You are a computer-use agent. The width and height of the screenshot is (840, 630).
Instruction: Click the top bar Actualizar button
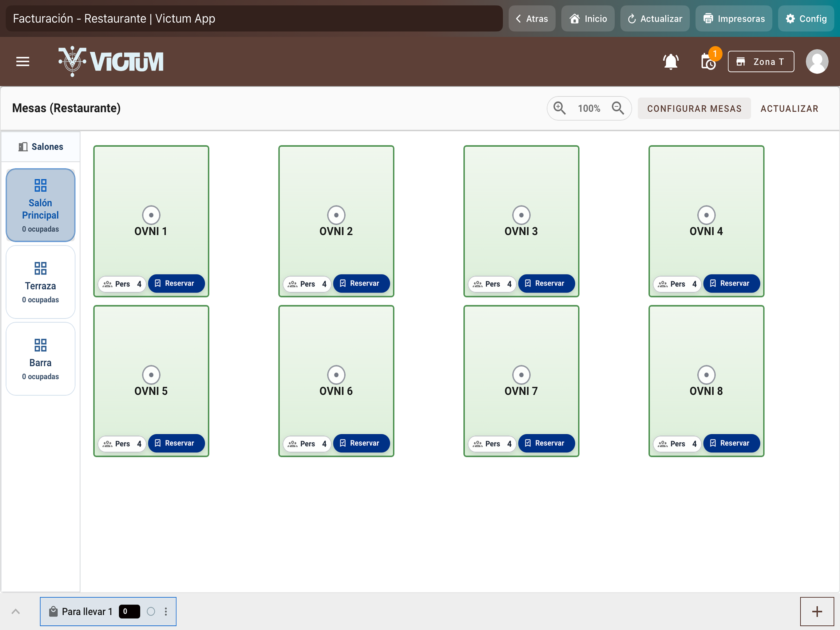655,19
